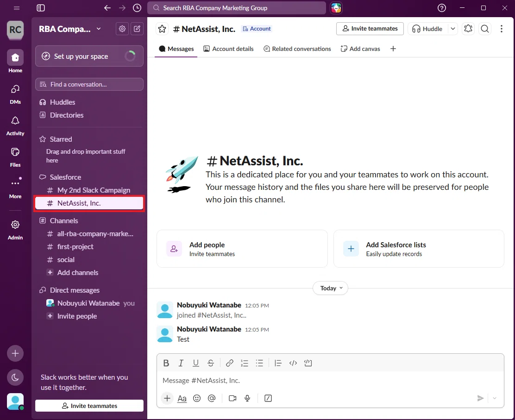Viewport: 515px width, 420px height.
Task: Start a bulleted list in composer
Action: 259,363
